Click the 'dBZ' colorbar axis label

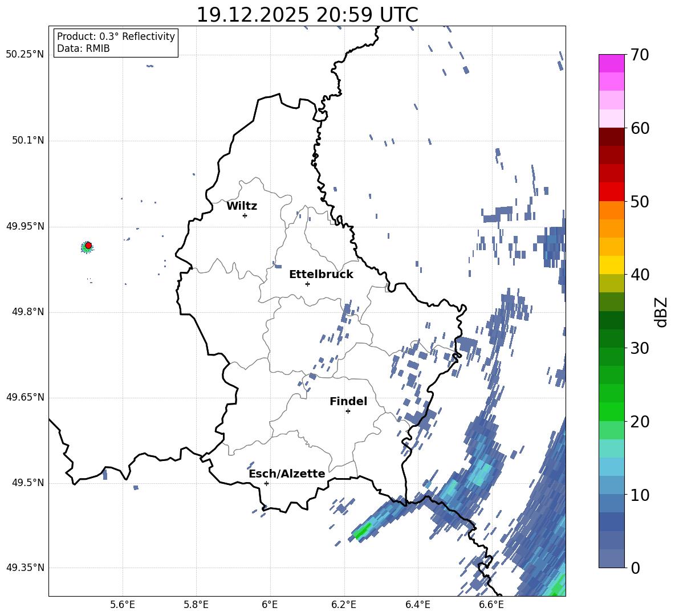(661, 312)
